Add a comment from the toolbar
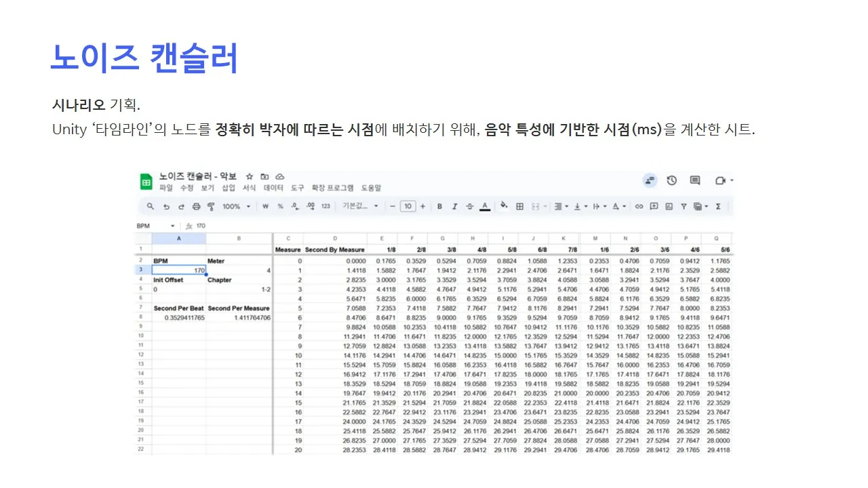Image resolution: width=868 pixels, height=488 pixels. 654,207
